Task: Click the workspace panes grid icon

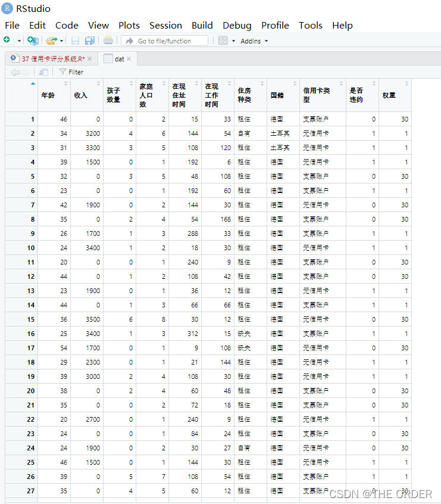Action: (223, 41)
